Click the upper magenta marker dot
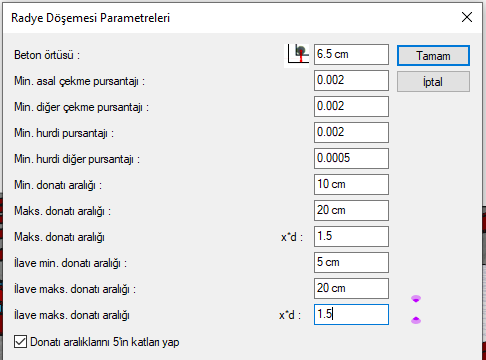 416,299
